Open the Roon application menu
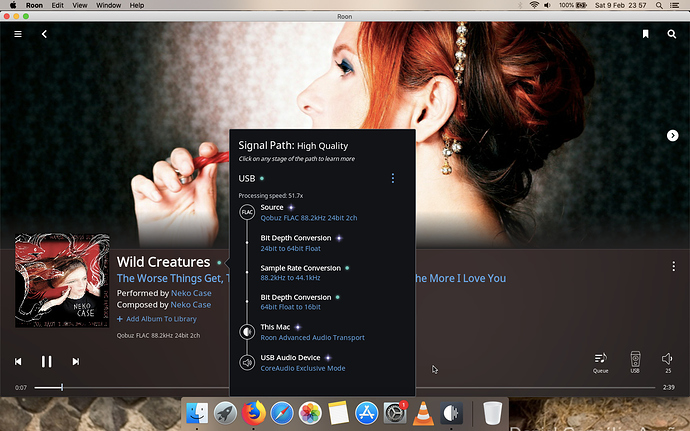The width and height of the screenshot is (690, 431). coord(34,5)
